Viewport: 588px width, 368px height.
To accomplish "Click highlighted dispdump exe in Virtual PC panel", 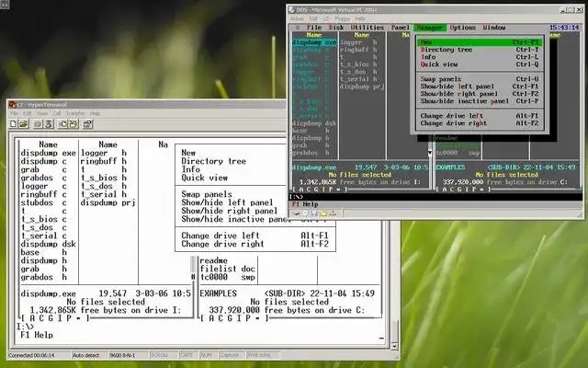I will click(x=314, y=42).
